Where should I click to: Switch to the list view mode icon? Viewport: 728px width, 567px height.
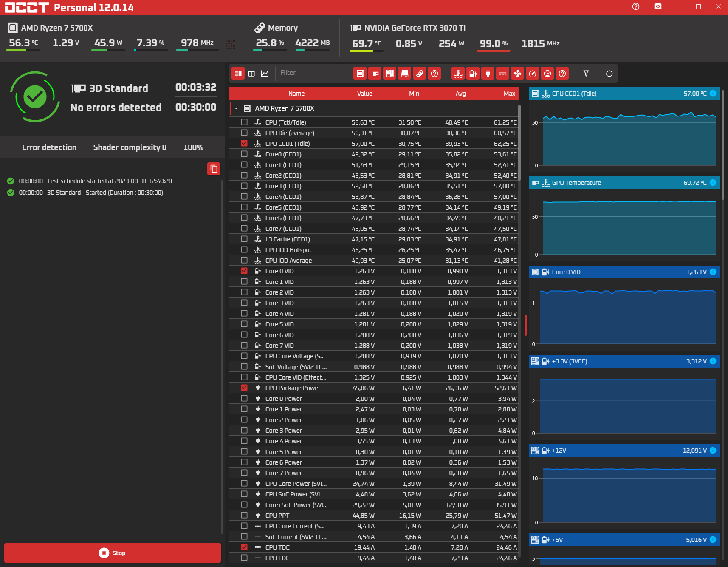tap(238, 74)
